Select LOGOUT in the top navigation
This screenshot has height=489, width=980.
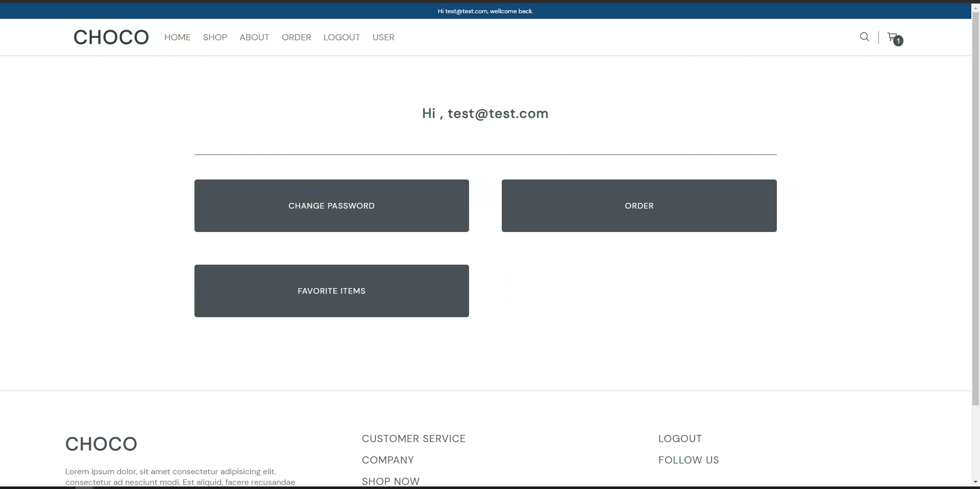click(x=342, y=37)
